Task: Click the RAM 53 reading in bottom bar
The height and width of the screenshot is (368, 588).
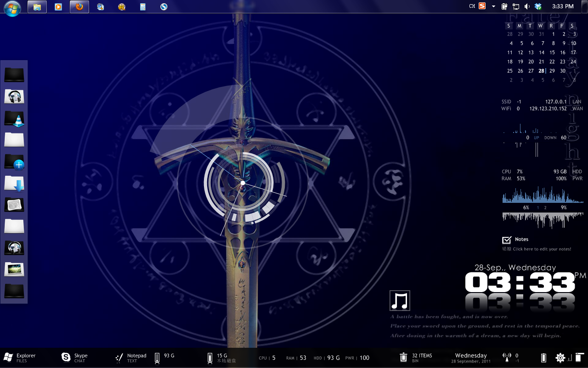Action: pyautogui.click(x=296, y=358)
